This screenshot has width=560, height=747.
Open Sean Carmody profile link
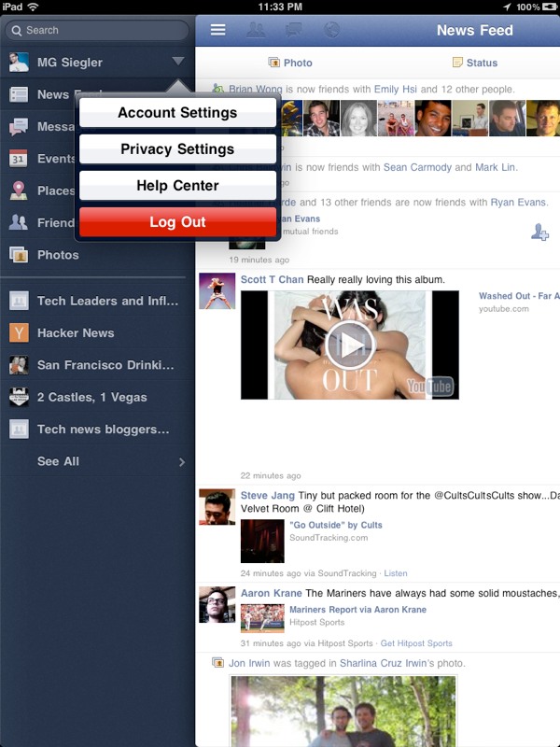(417, 167)
